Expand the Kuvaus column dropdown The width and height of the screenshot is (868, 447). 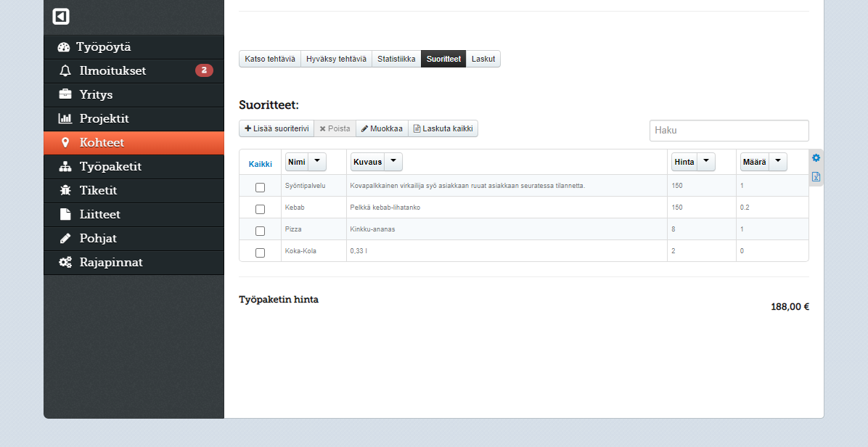(393, 162)
